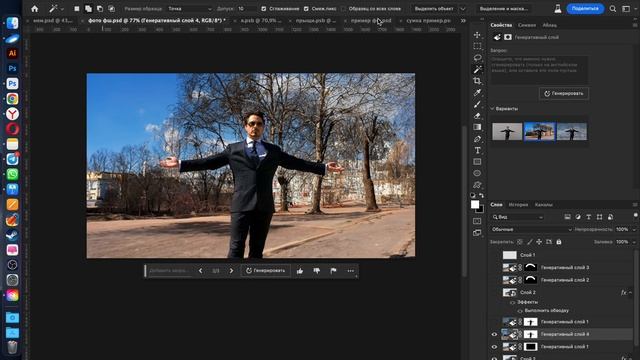640x360 pixels.
Task: Enable Образец со всех слоев checkbox
Action: 343,9
